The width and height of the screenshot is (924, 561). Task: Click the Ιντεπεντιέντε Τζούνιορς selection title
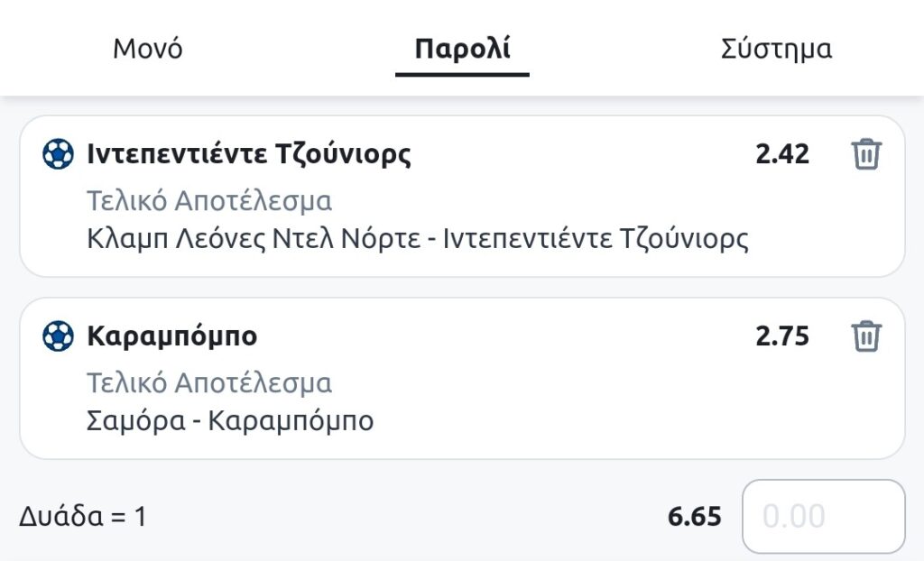[x=249, y=155]
